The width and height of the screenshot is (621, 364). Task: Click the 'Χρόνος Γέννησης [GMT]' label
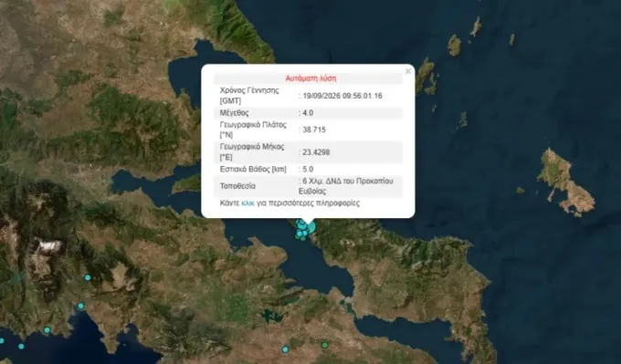click(249, 96)
